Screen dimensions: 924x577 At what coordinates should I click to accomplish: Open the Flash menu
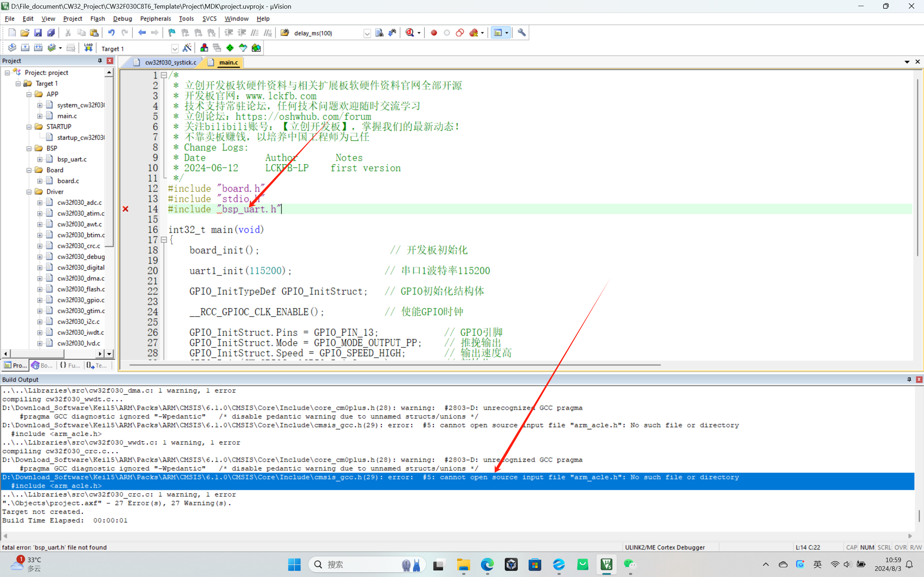click(97, 19)
